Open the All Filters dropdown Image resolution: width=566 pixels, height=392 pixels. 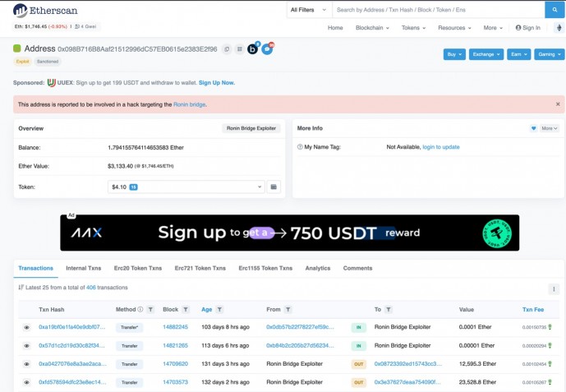309,10
